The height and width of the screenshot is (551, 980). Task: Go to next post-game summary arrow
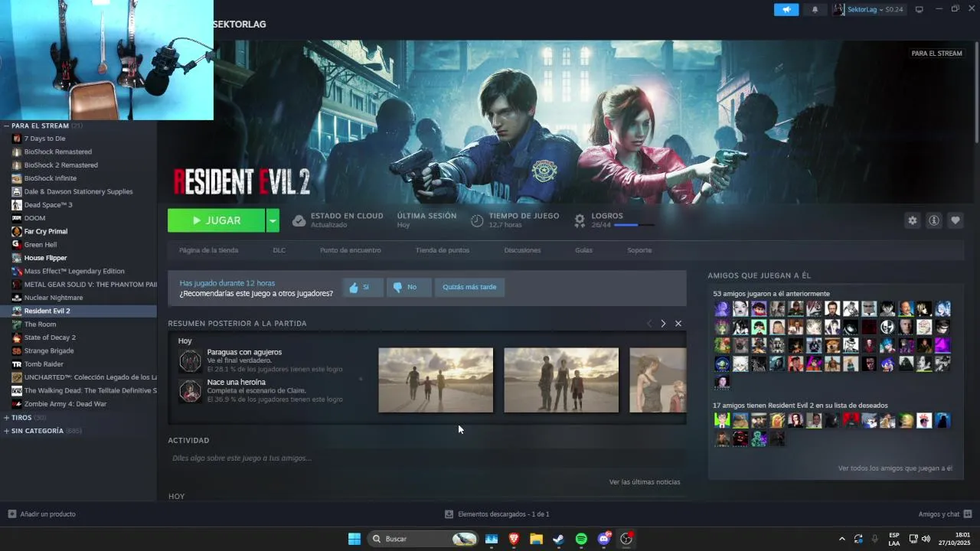(x=663, y=324)
